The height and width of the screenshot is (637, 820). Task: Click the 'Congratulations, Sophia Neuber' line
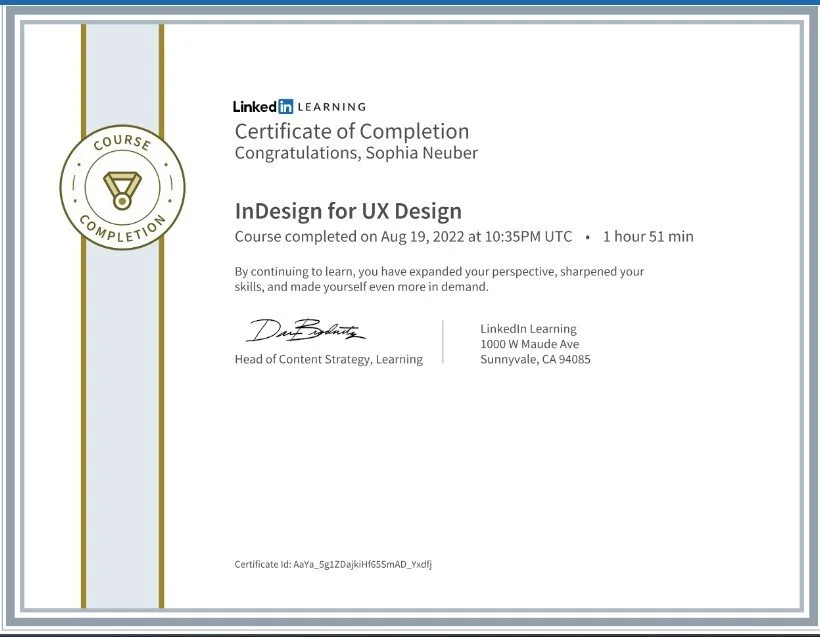tap(355, 153)
